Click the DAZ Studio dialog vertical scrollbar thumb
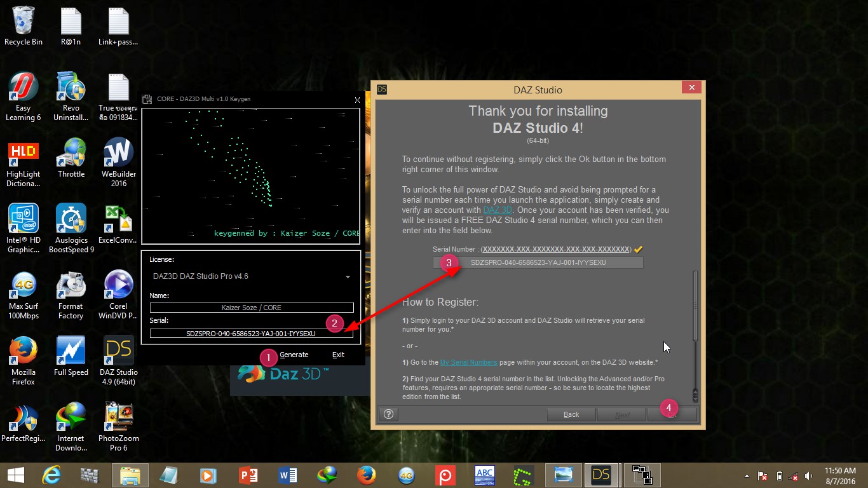Image resolution: width=868 pixels, height=488 pixels. click(695, 306)
